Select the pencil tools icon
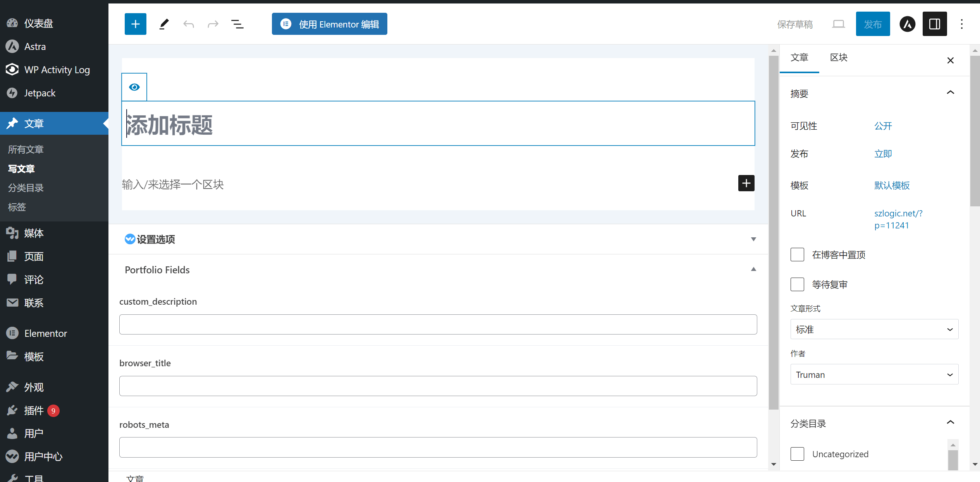980x482 pixels. [164, 24]
